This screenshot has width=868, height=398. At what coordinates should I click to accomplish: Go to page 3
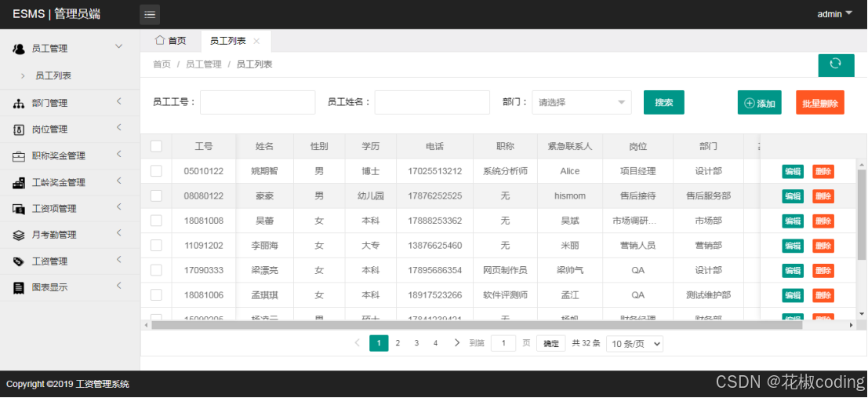point(416,343)
